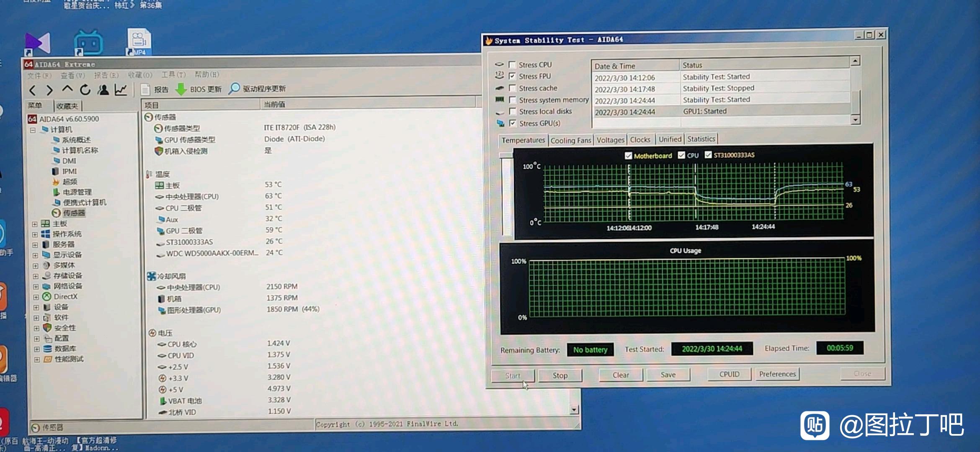Refresh the AIDA64 sensor page
The width and height of the screenshot is (980, 452).
[85, 89]
